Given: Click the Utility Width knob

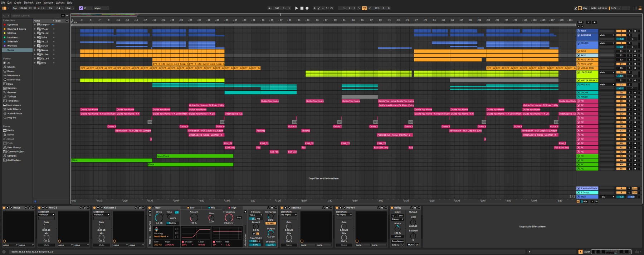Looking at the screenshot, I should (397, 229).
